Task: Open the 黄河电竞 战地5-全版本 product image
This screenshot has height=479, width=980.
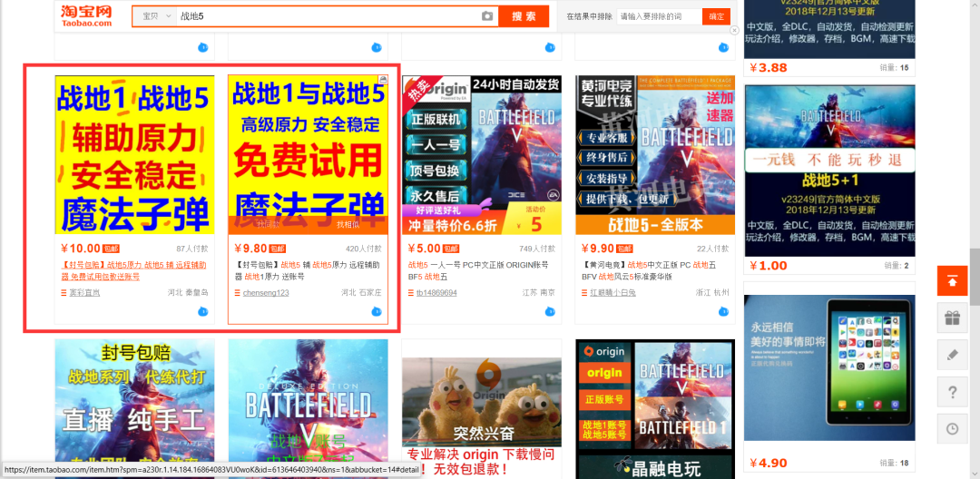Action: (655, 155)
